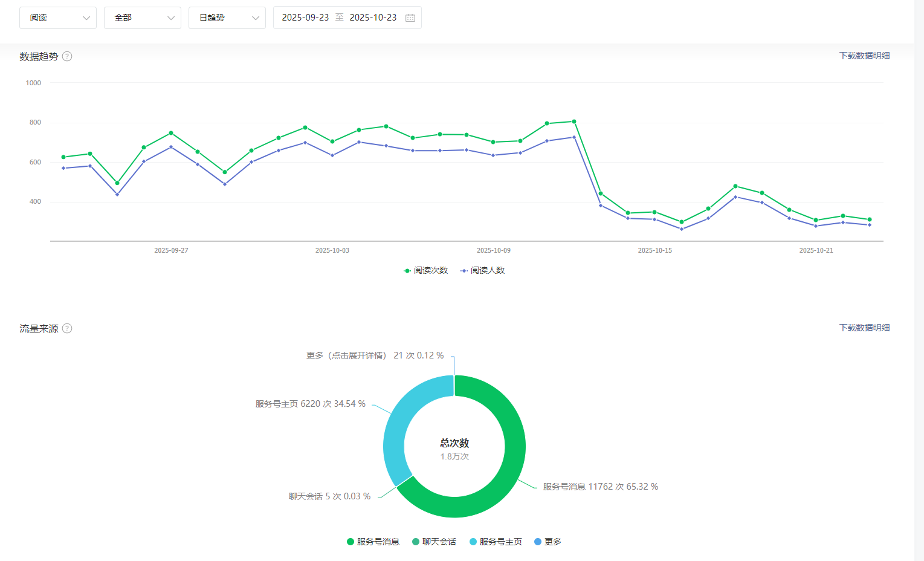924x561 pixels.
Task: Open the 阅读 metric dropdown
Action: (58, 18)
